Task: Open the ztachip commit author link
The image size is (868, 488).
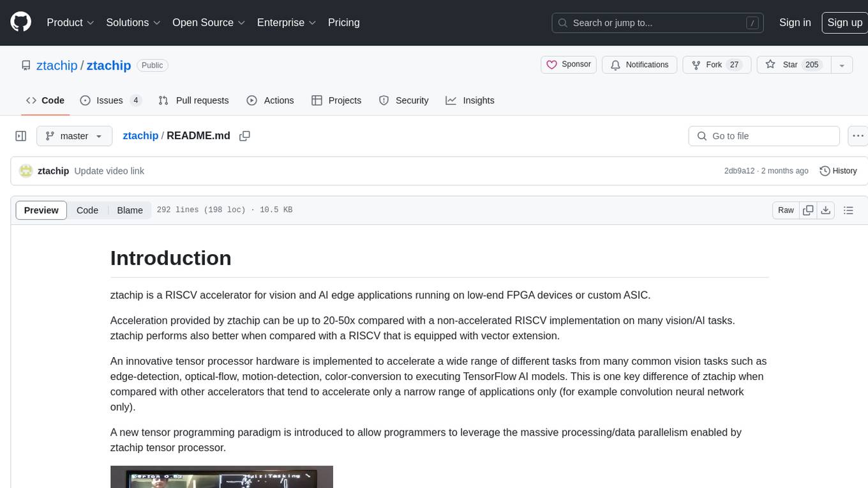Action: [54, 171]
